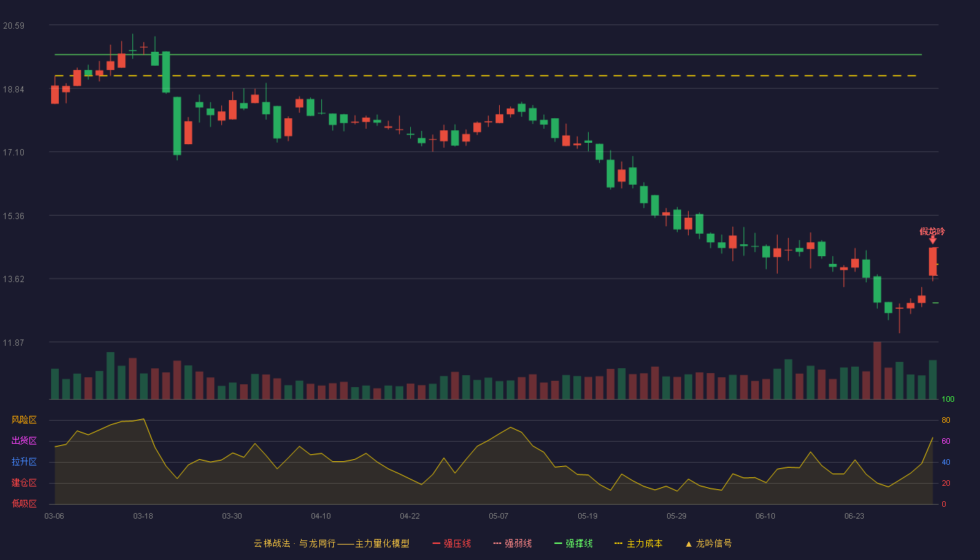980x560 pixels.
Task: Click the 05-07 date label
Action: click(x=498, y=516)
